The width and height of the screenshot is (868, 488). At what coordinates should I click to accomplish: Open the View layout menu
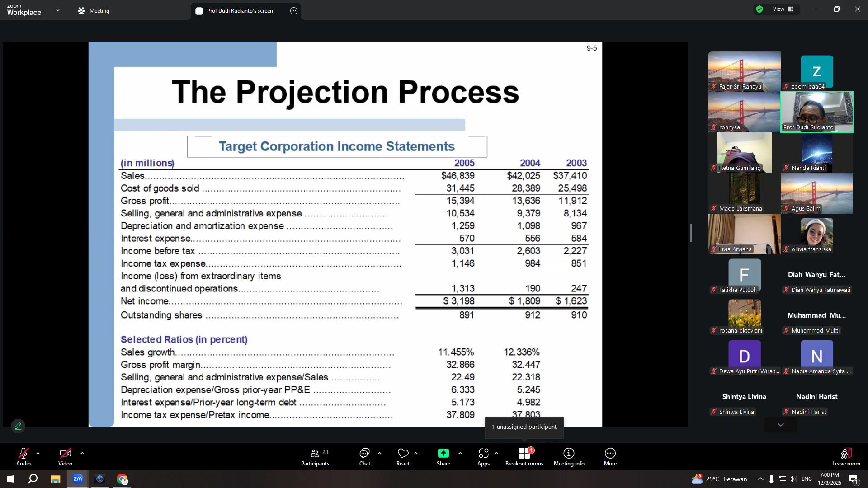pos(783,9)
